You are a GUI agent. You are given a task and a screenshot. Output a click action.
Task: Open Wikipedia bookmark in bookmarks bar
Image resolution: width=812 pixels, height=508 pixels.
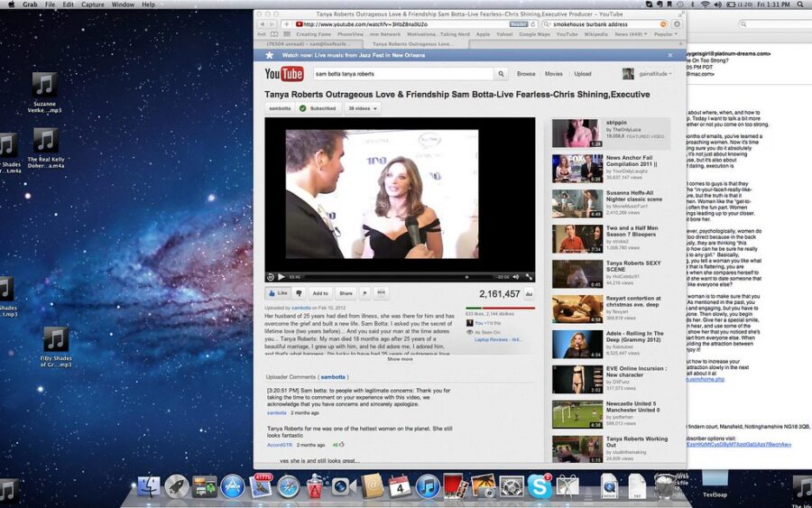coord(595,34)
